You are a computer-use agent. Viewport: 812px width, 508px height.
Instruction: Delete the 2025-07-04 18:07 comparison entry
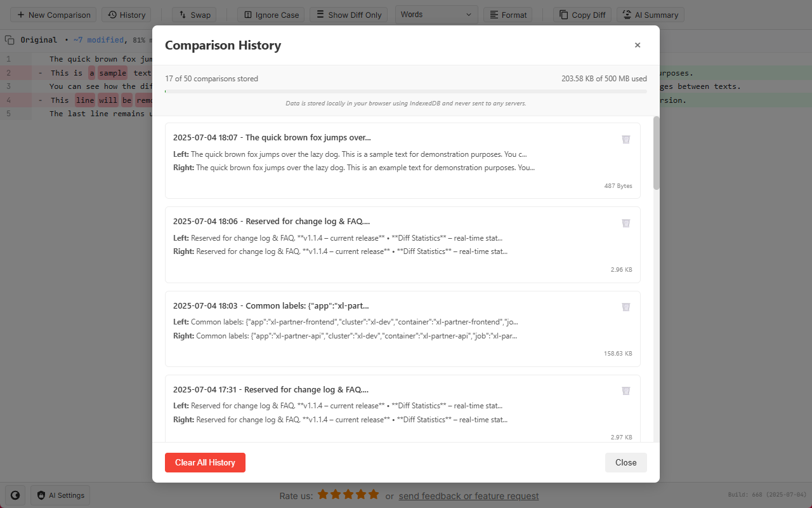click(x=625, y=140)
